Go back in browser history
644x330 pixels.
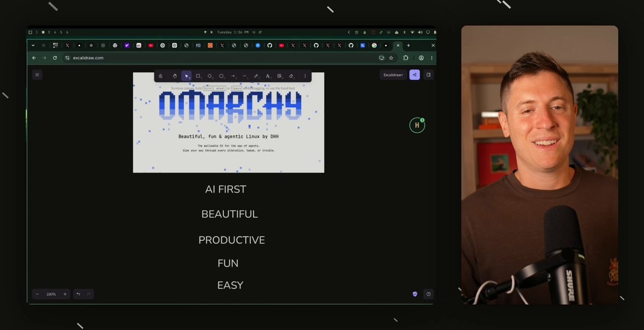tap(34, 58)
